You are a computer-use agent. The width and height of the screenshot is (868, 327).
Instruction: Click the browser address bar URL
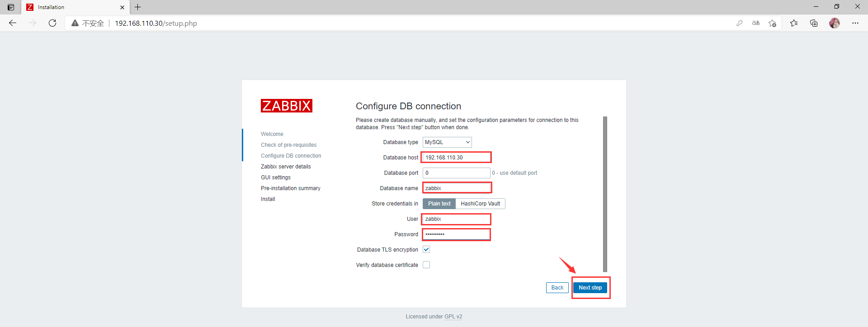pyautogui.click(x=156, y=23)
